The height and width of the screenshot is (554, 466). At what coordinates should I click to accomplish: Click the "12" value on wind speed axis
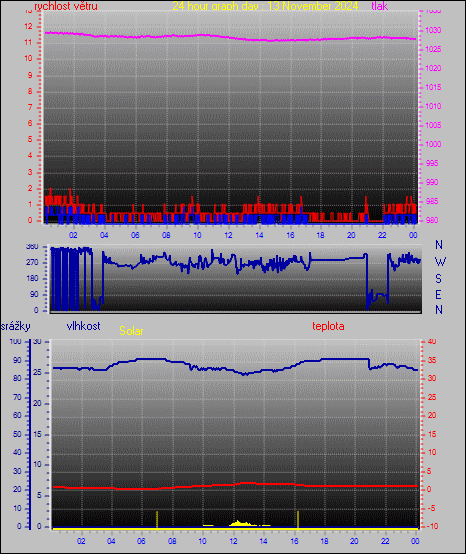(x=28, y=26)
